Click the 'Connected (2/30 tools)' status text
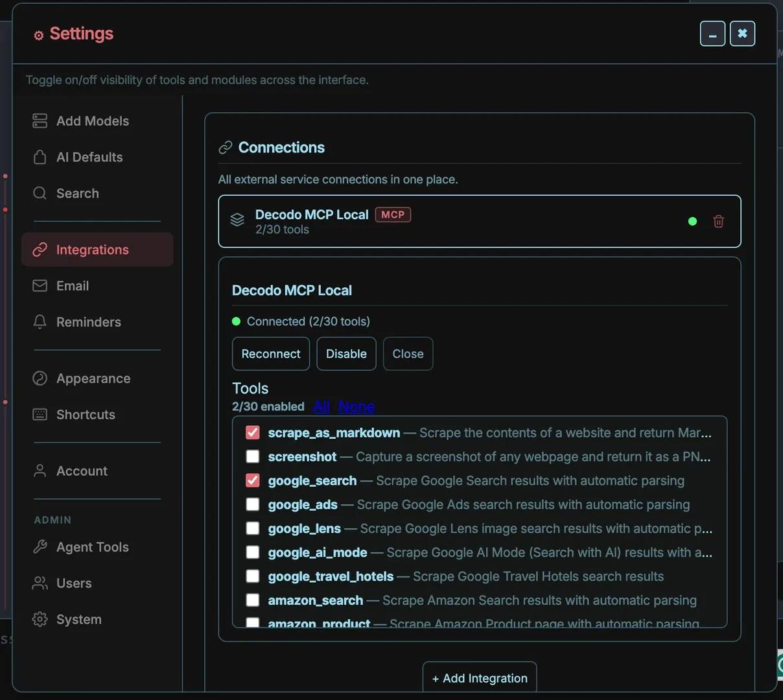The image size is (783, 700). [x=309, y=321]
